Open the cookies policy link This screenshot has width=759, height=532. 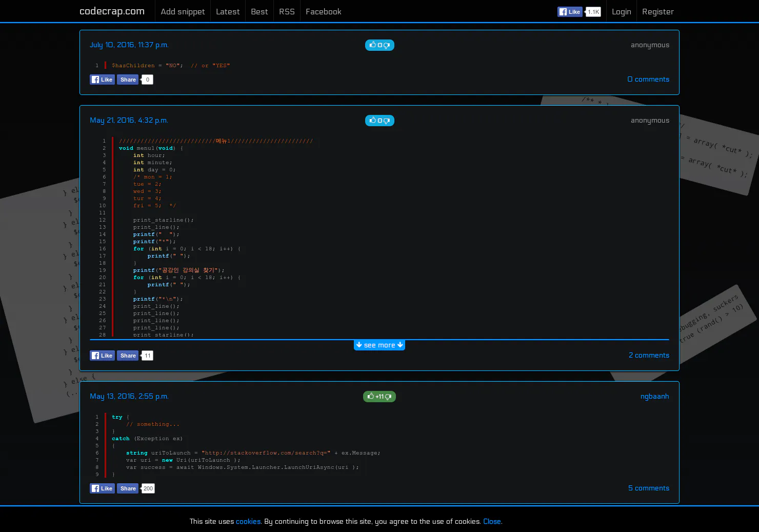click(x=248, y=521)
